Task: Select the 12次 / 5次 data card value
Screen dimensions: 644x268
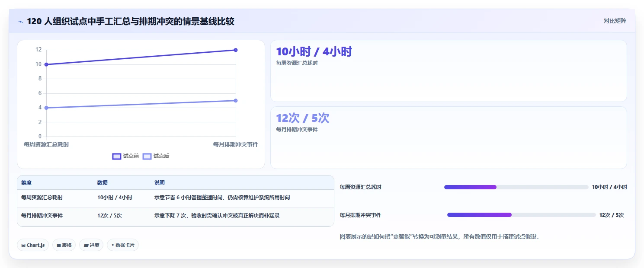Action: pos(303,118)
